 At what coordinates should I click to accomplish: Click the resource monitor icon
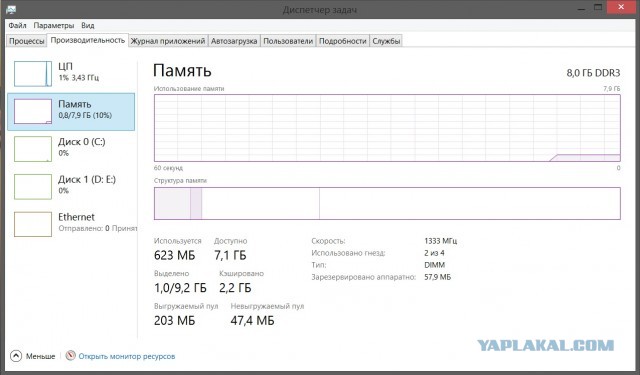coord(70,356)
